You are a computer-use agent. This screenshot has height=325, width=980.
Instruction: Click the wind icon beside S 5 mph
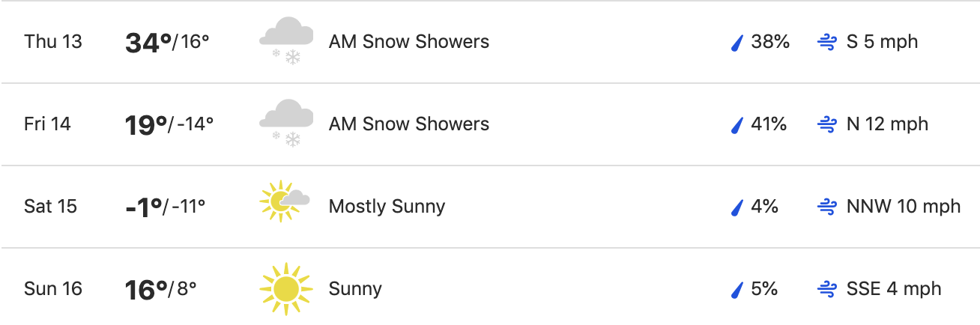[x=826, y=43]
